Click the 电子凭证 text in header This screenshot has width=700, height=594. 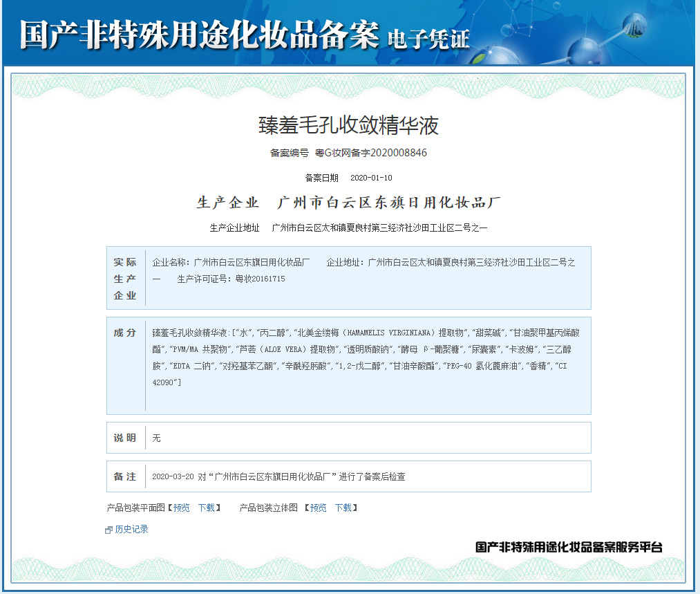[428, 39]
